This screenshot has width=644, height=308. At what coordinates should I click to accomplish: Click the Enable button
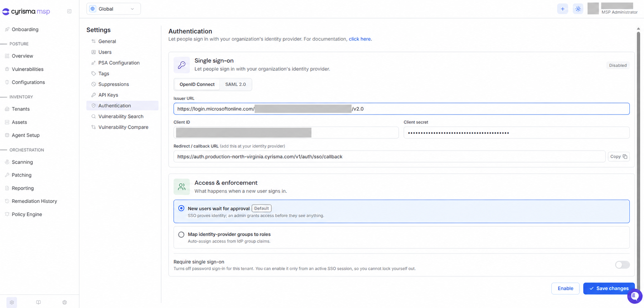(x=565, y=288)
